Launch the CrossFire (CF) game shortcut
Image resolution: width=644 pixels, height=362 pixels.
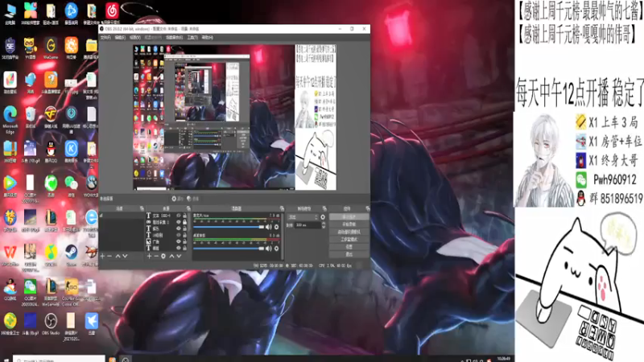(x=51, y=117)
